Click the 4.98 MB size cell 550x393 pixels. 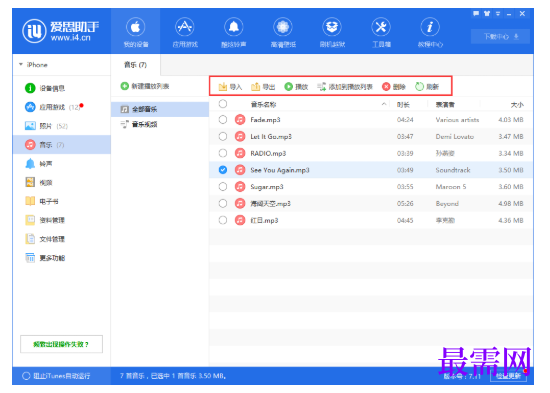pyautogui.click(x=511, y=204)
